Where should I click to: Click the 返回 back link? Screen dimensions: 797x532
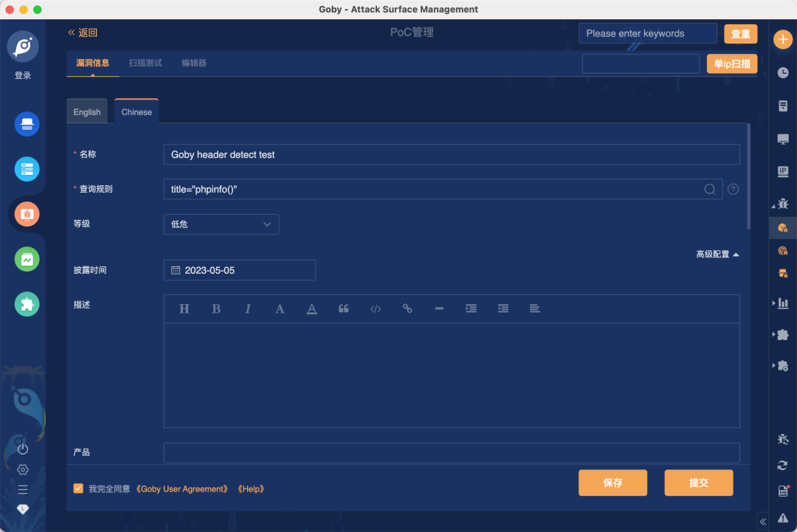83,32
